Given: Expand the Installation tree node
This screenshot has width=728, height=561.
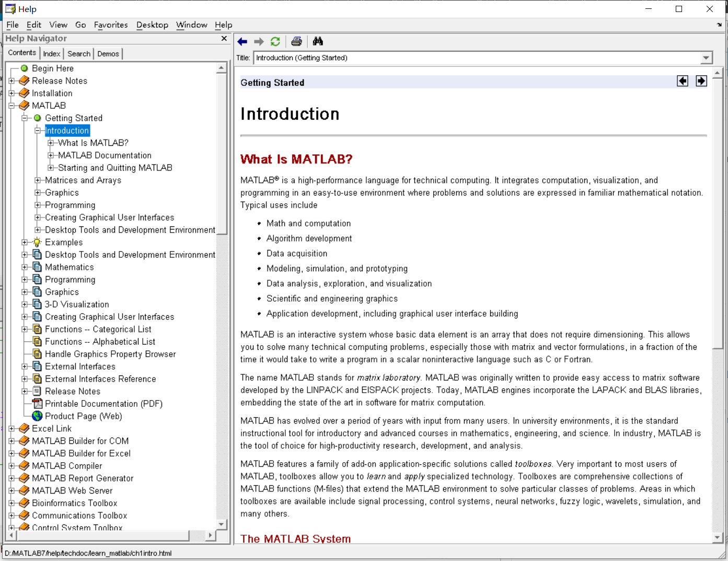Looking at the screenshot, I should 11,94.
